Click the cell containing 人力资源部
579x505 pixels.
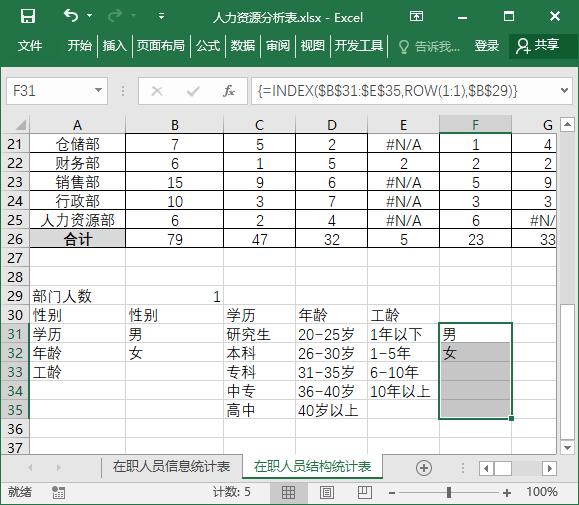click(78, 220)
